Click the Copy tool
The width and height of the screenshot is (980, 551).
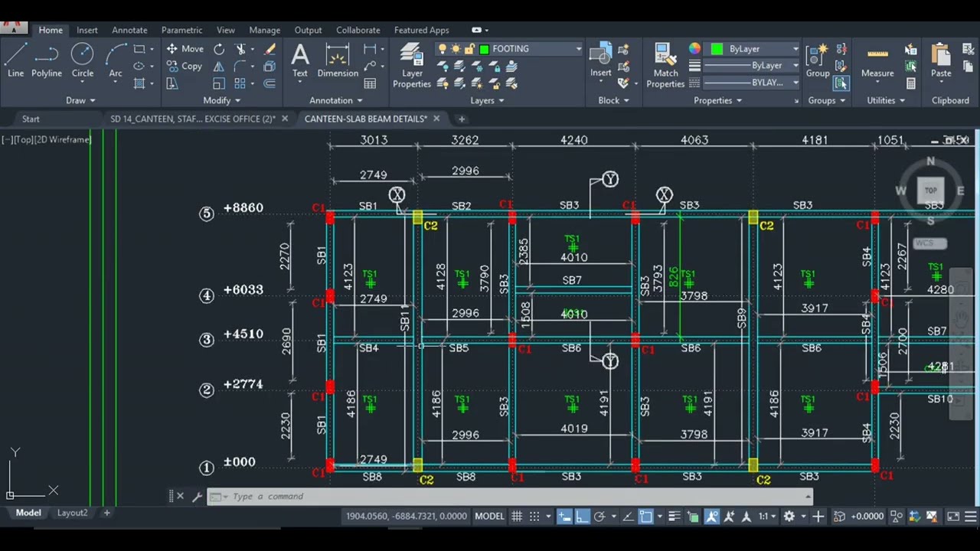coord(185,67)
